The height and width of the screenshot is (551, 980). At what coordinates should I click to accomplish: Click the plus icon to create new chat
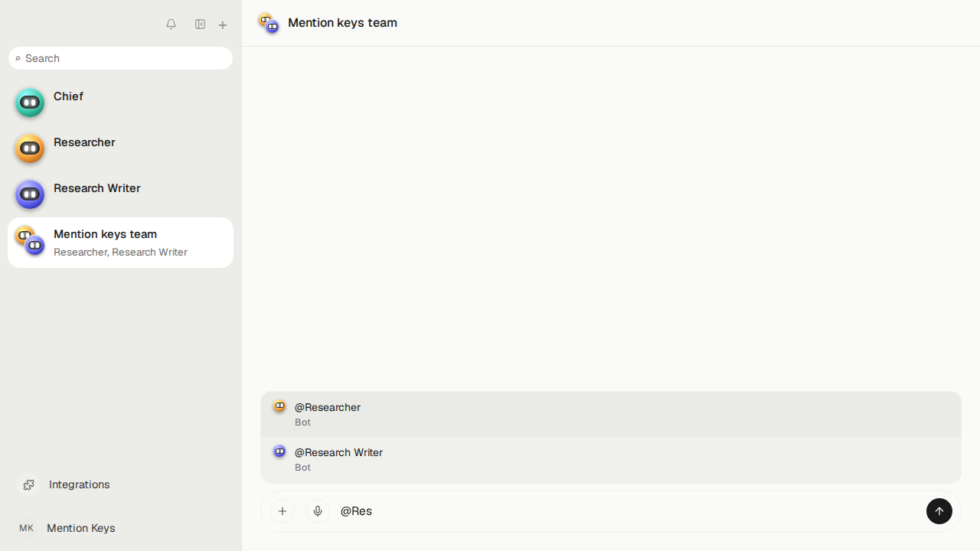[223, 25]
